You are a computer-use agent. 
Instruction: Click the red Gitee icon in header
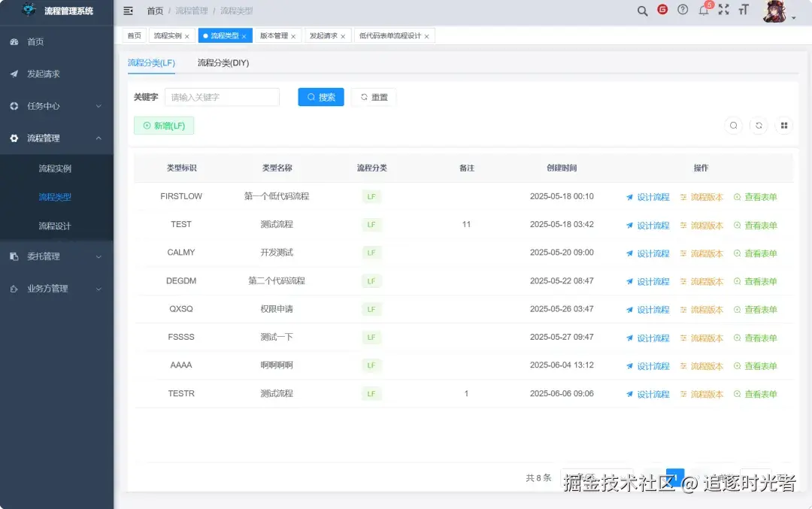pyautogui.click(x=662, y=9)
